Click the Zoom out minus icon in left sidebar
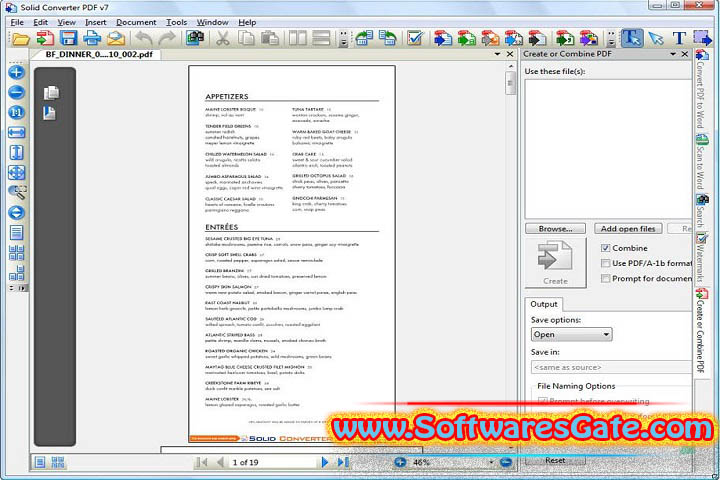The image size is (720, 480). tap(17, 92)
